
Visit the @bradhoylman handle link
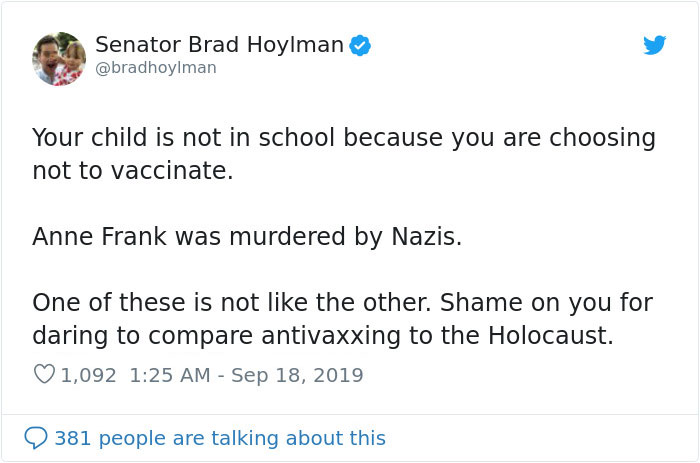coord(155,68)
